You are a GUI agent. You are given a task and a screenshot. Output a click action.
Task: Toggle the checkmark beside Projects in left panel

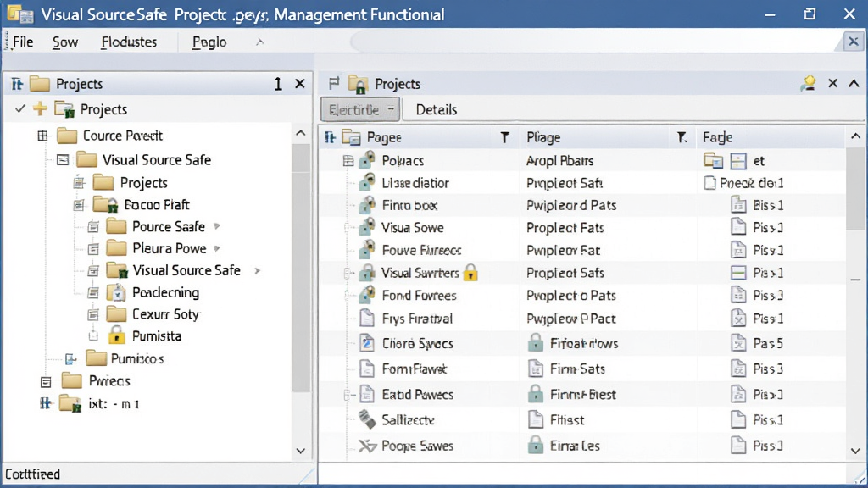point(20,108)
